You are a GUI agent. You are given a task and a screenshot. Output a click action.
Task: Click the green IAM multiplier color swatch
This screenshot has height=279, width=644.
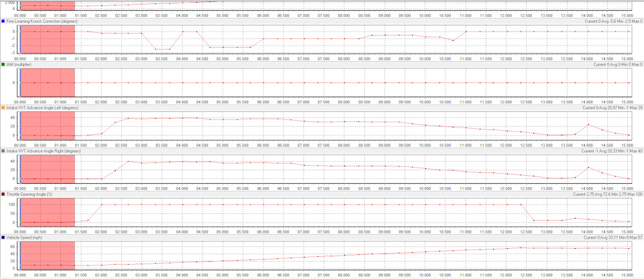(x=3, y=64)
